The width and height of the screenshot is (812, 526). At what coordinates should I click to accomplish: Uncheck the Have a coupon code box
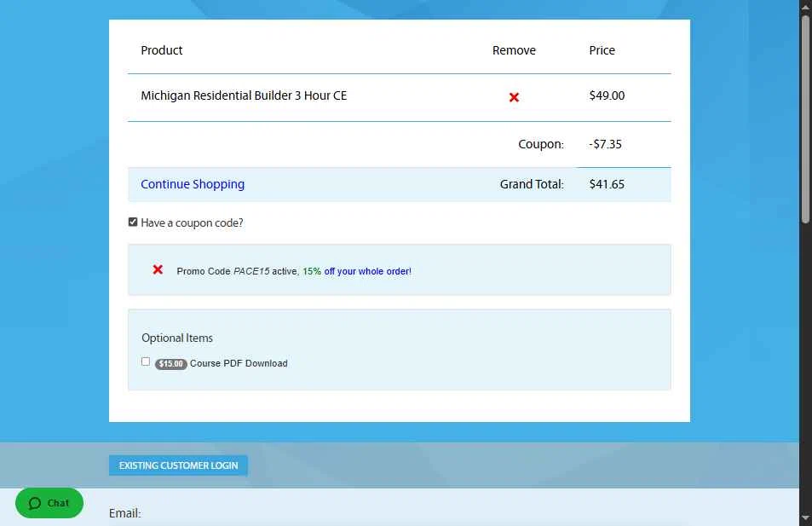[133, 222]
